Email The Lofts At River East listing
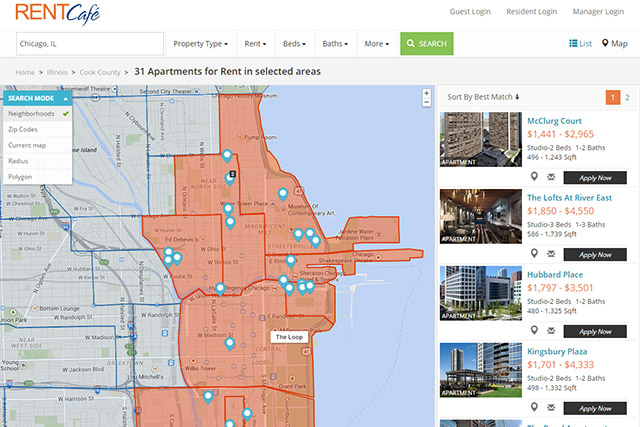Screen dimensions: 640x427 click(x=551, y=254)
